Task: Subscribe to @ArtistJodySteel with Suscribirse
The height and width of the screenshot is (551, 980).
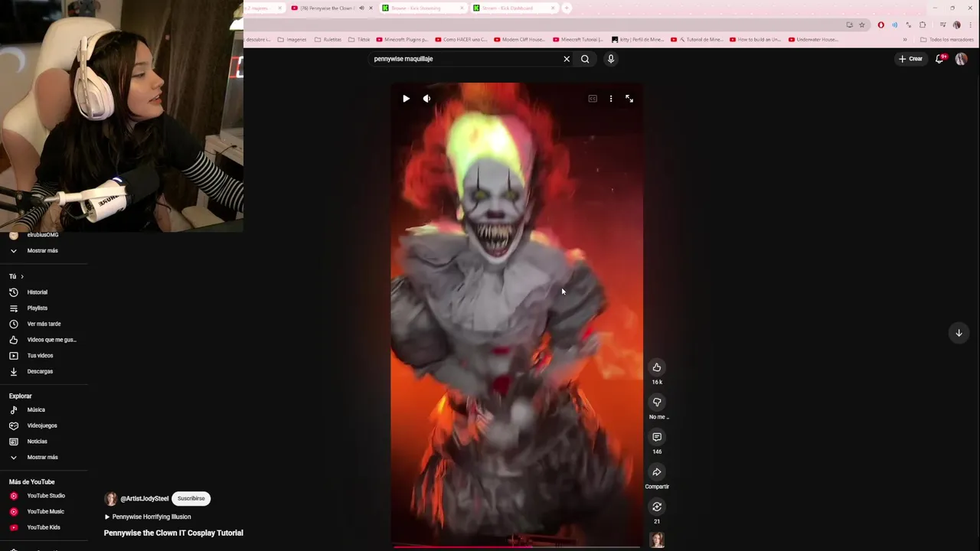Action: pyautogui.click(x=191, y=498)
